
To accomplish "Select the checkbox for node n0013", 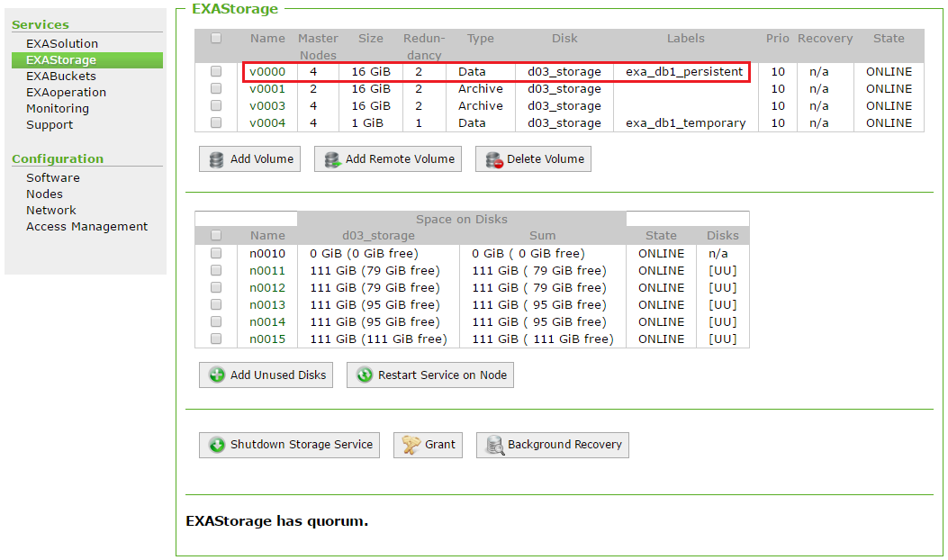I will [x=216, y=305].
